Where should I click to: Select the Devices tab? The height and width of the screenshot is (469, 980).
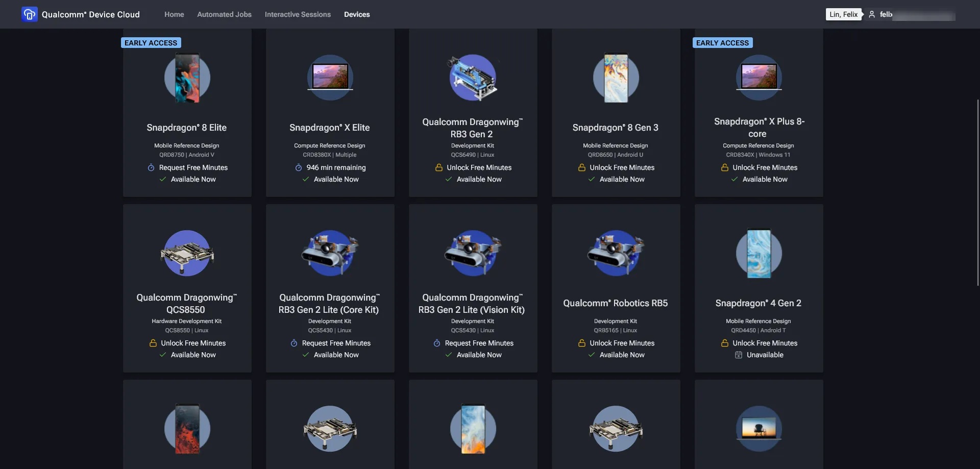(357, 14)
